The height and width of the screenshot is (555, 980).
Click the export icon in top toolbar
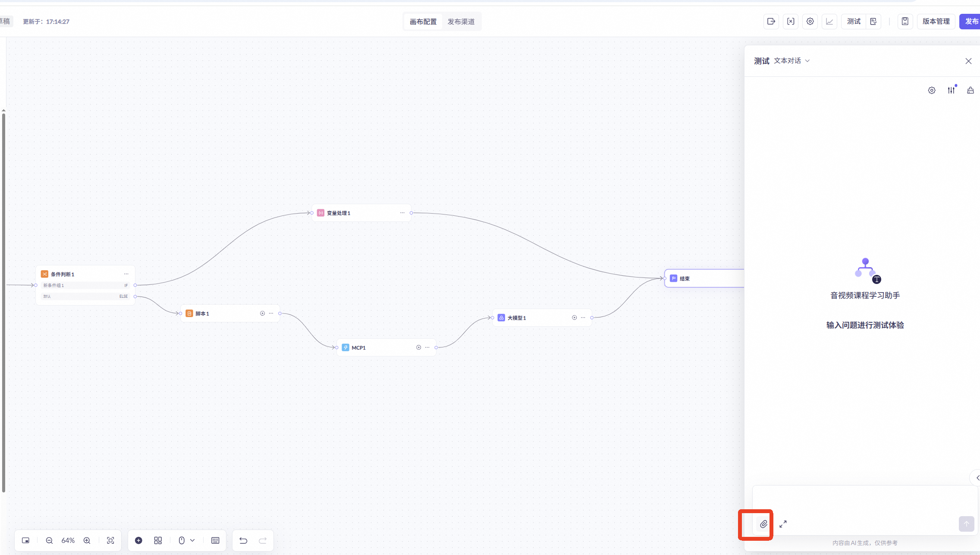coord(771,22)
